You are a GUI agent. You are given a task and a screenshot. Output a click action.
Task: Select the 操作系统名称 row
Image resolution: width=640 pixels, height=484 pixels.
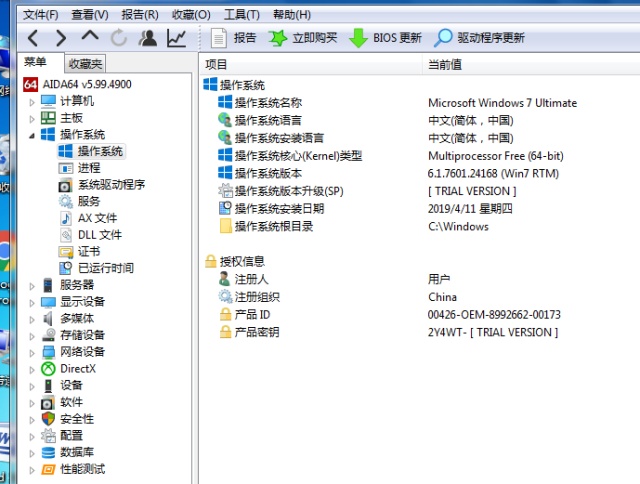420,102
